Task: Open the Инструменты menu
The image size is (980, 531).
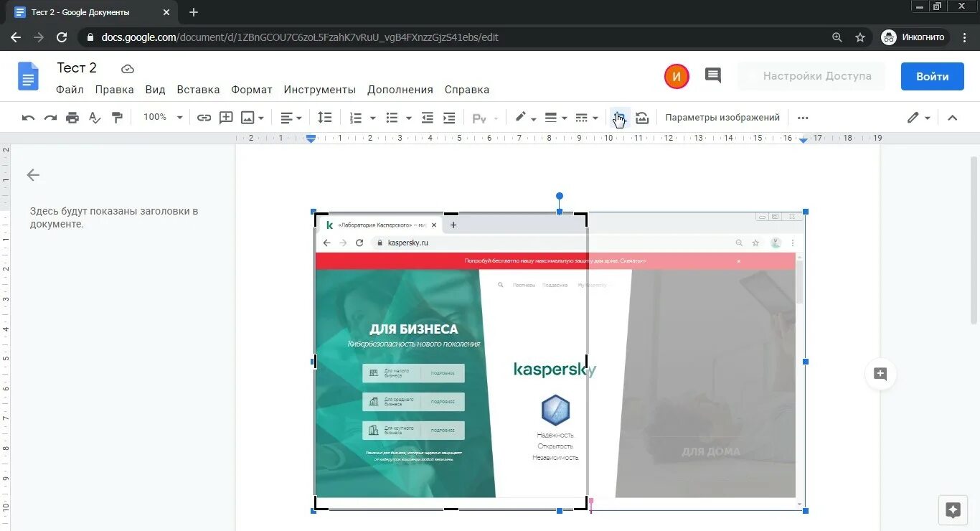Action: (320, 90)
